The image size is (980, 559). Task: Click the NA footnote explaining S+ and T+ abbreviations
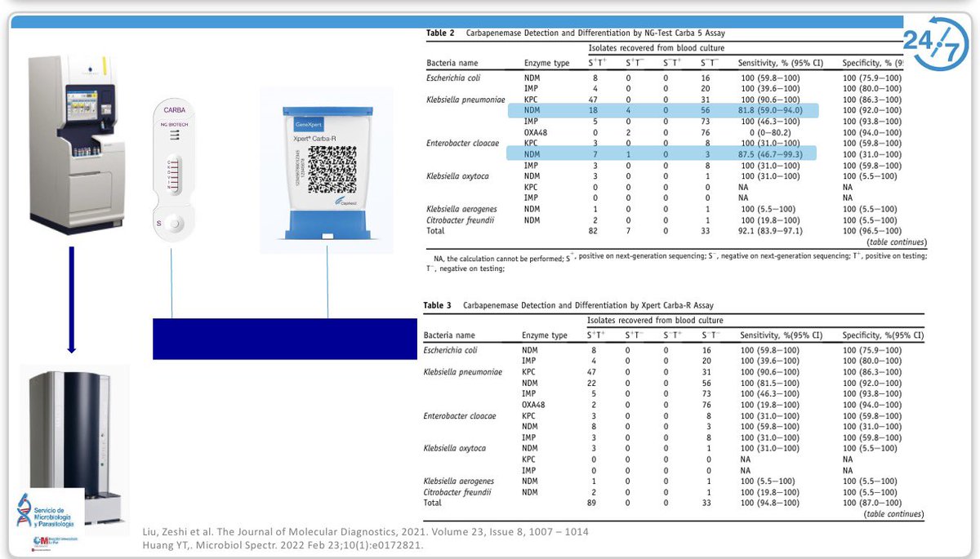pos(676,261)
